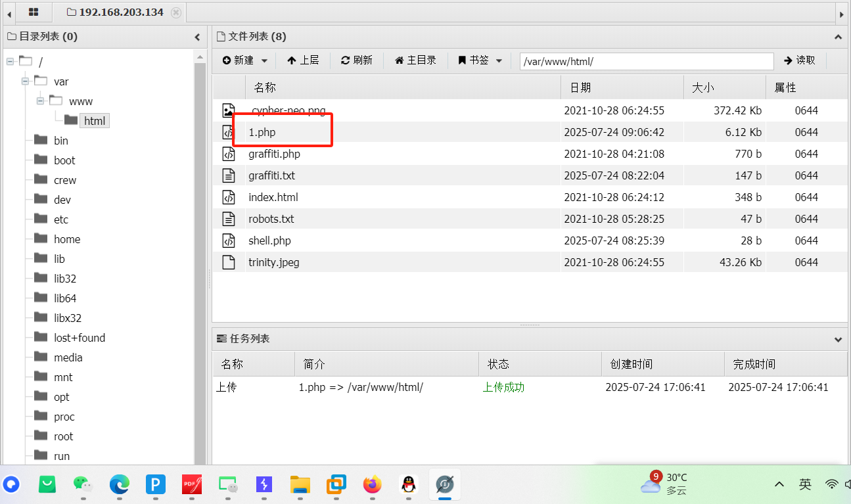Click the list icon in 任务列表 panel header
This screenshot has width=851, height=504.
(x=221, y=338)
